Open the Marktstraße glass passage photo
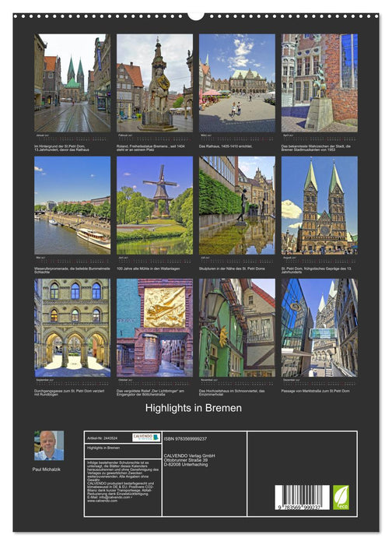392x545 pixels. click(320, 328)
